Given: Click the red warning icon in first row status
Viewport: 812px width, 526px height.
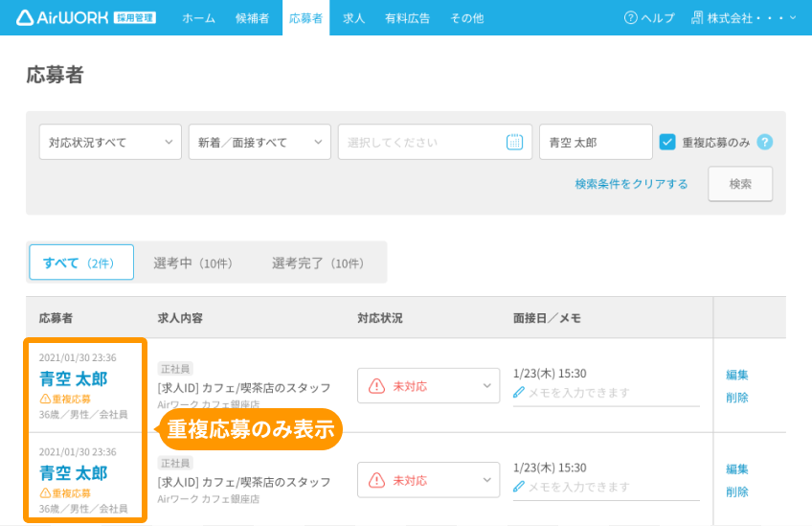Looking at the screenshot, I should (x=376, y=386).
